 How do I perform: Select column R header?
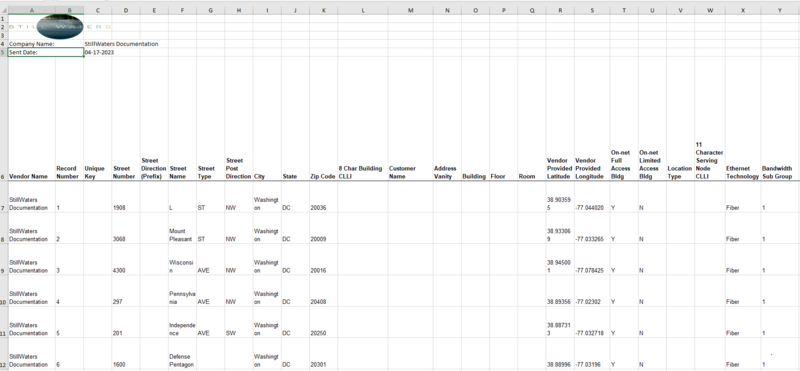point(560,10)
